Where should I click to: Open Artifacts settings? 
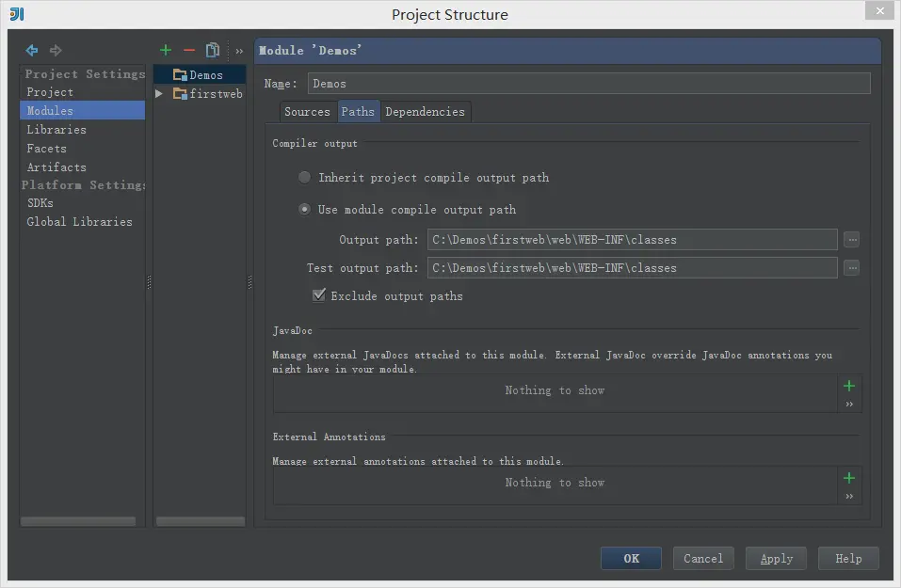coord(56,167)
